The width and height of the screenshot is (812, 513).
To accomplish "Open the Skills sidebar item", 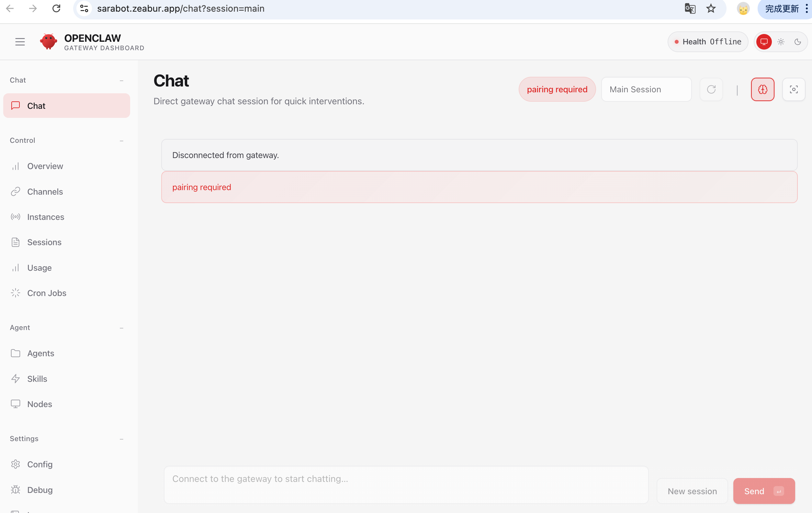I will coord(37,379).
